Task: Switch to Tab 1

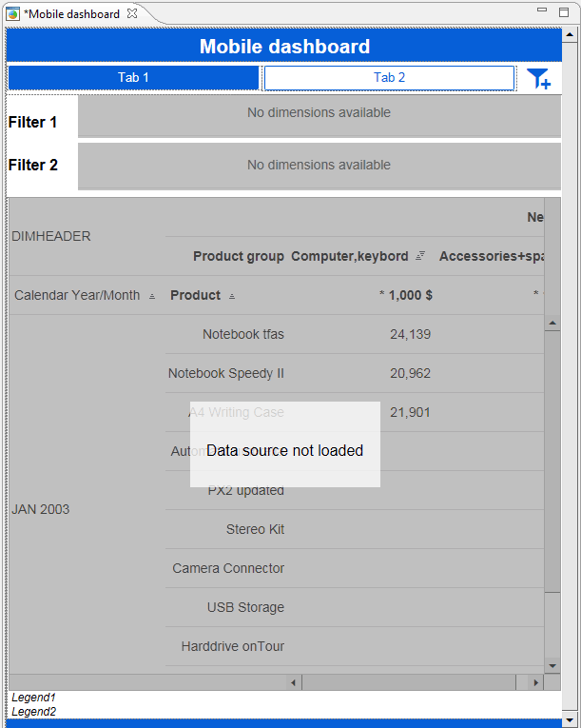Action: pos(133,77)
